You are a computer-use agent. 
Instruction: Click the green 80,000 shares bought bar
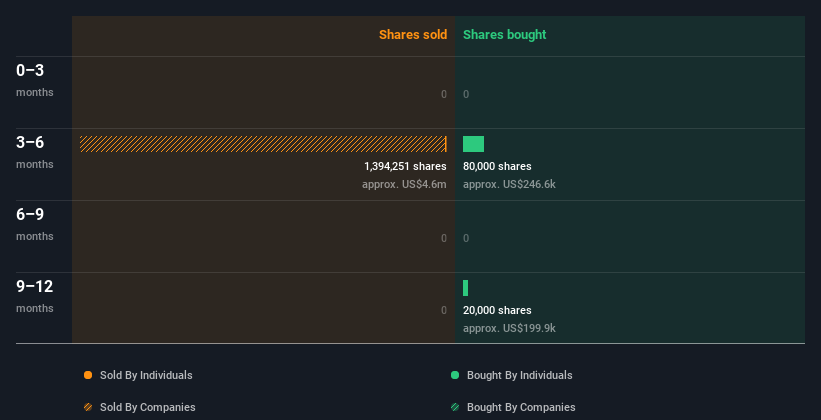[473, 144]
